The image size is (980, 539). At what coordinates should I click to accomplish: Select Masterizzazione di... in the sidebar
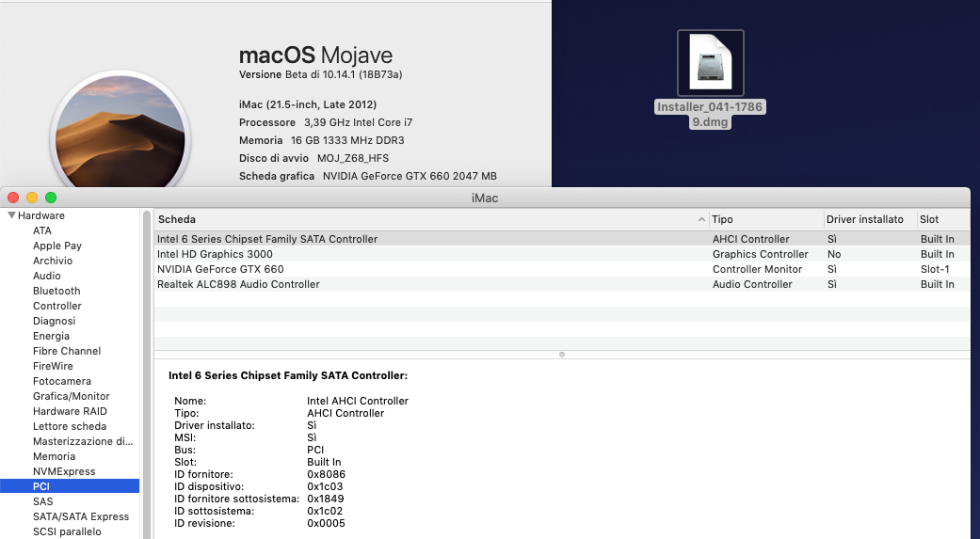tap(83, 441)
